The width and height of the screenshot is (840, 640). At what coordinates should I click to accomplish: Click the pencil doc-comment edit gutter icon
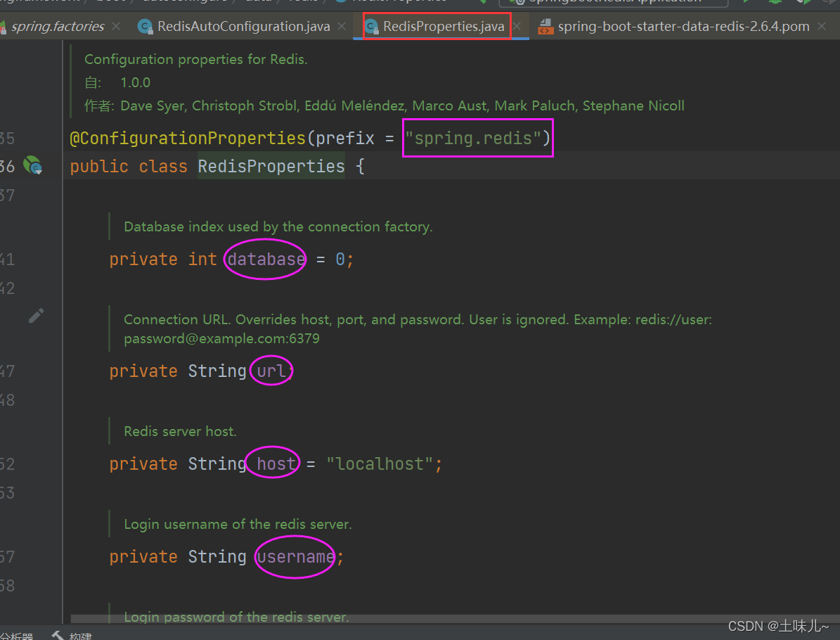[x=36, y=316]
